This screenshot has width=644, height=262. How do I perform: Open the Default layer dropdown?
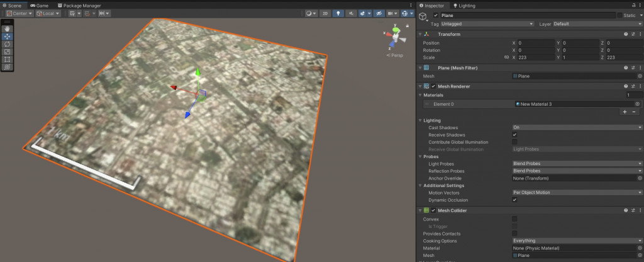pos(597,24)
